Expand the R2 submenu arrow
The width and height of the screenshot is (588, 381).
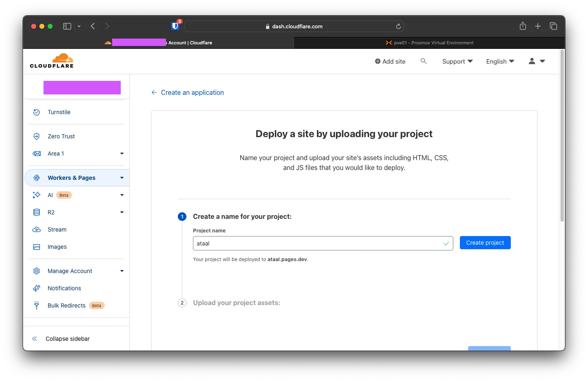pyautogui.click(x=122, y=212)
